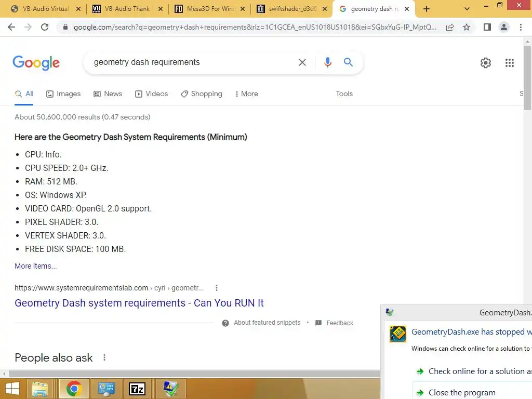Go forward to the next page
Image resolution: width=532 pixels, height=399 pixels.
[x=28, y=27]
